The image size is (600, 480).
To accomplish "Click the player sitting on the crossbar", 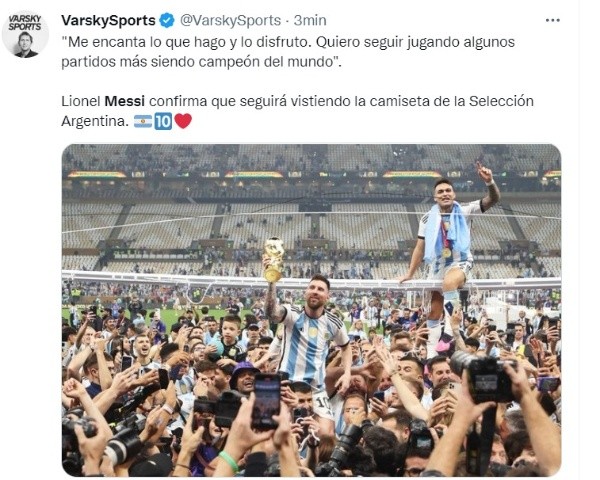I will click(x=448, y=245).
